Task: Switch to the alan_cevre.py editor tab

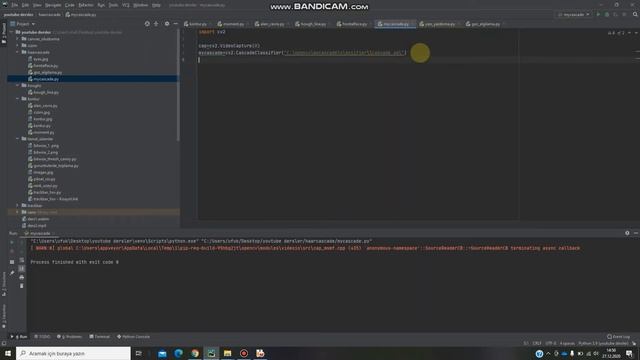Action: [270, 24]
